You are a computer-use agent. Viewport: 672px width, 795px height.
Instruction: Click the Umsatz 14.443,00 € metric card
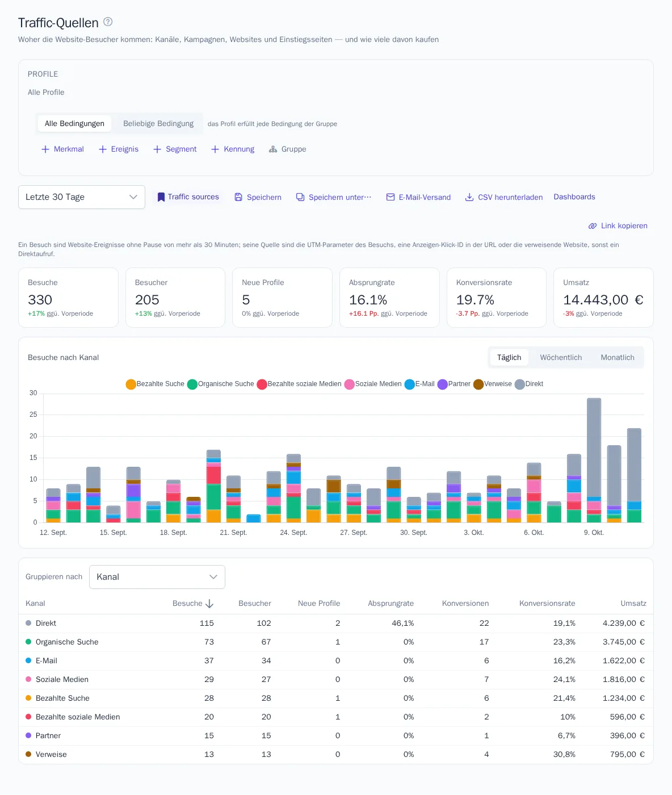pos(603,298)
